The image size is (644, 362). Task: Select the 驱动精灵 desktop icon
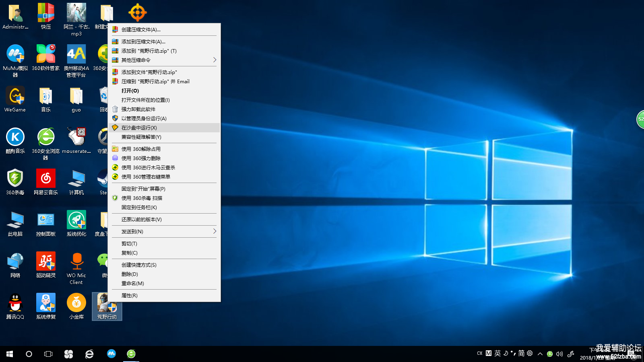coord(46,262)
